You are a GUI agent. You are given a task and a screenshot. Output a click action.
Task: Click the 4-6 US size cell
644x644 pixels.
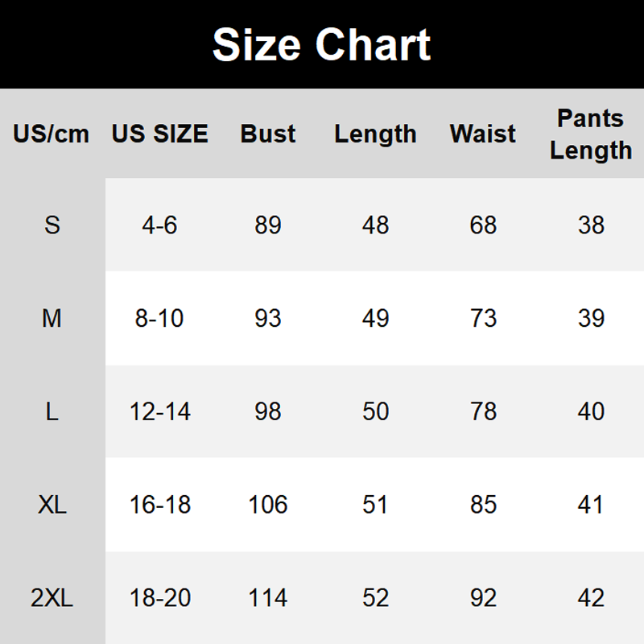[159, 225]
